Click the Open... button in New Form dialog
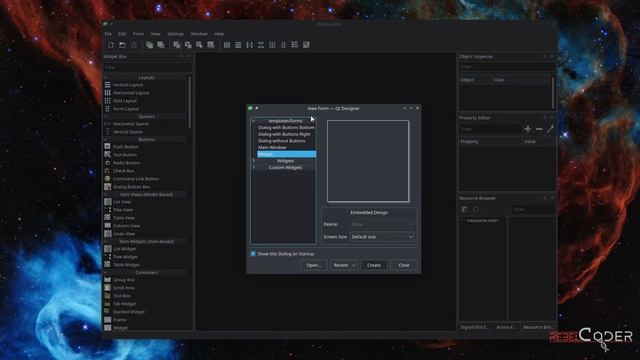Screen dimensions: 640x360 point(313,265)
